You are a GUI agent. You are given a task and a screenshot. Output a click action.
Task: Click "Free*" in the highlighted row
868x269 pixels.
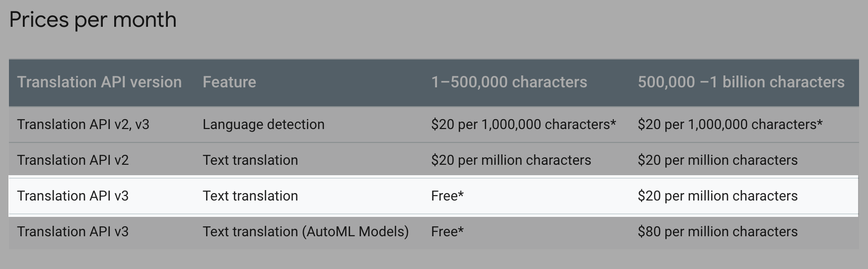447,196
